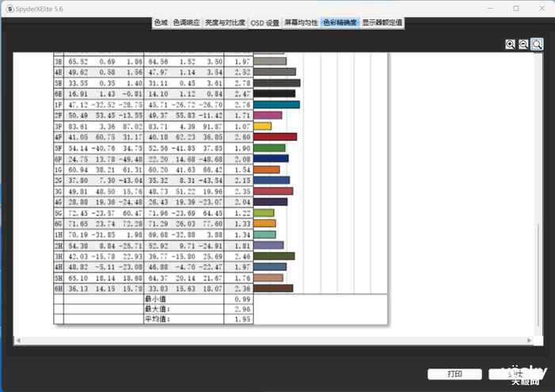This screenshot has height=392, width=555.
Task: Click the orange bar for row 1G
Action: click(x=266, y=169)
